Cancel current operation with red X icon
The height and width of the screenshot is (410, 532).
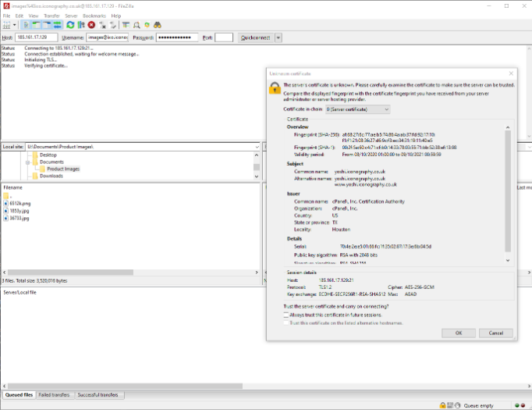pyautogui.click(x=91, y=25)
